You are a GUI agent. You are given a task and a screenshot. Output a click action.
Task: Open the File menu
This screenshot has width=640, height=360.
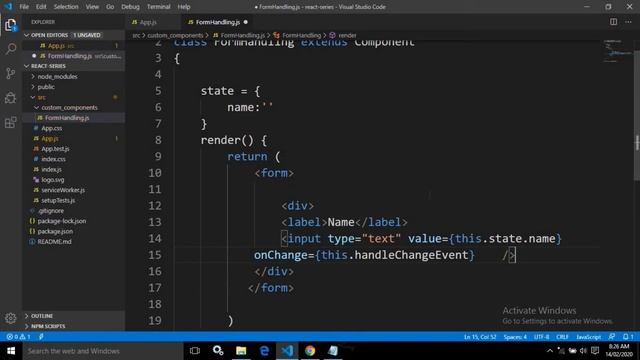(24, 7)
